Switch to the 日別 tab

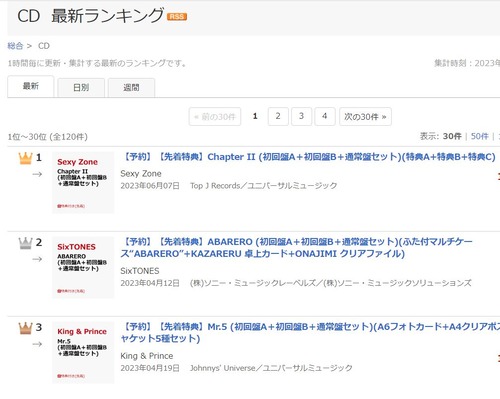[81, 88]
